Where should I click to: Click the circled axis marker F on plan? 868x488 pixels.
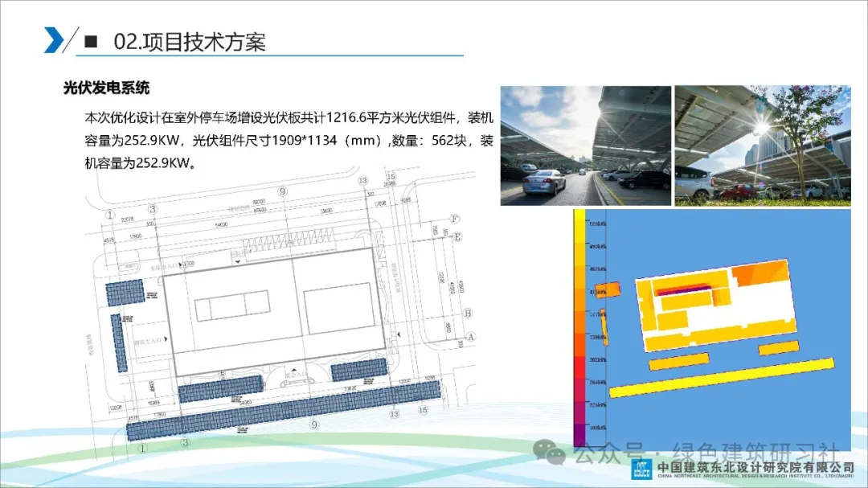pos(456,219)
